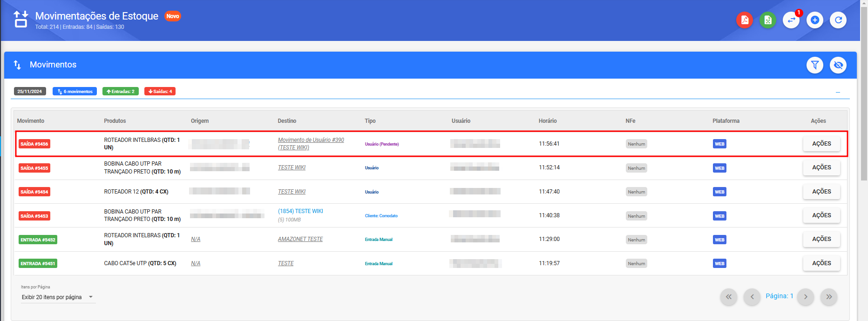Collapse the 25/11/2024 date group
The height and width of the screenshot is (321, 868).
pyautogui.click(x=838, y=92)
